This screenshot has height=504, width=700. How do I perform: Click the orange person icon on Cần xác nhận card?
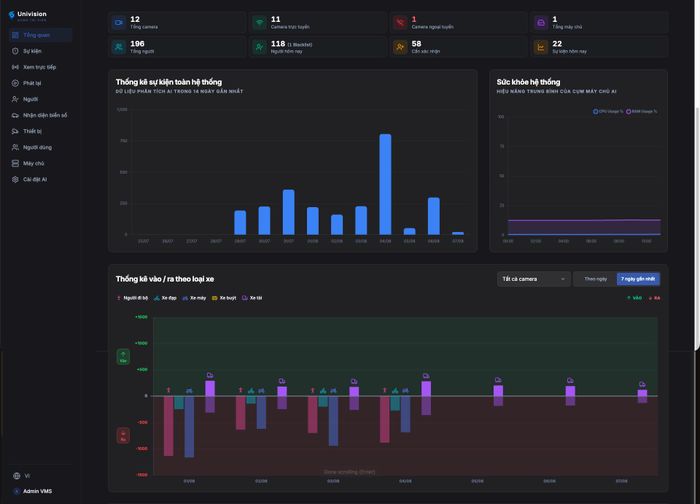point(400,47)
